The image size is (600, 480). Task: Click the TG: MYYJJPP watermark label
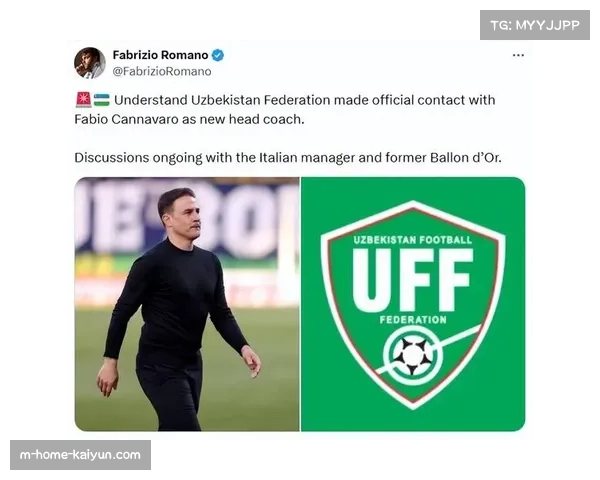click(x=535, y=25)
